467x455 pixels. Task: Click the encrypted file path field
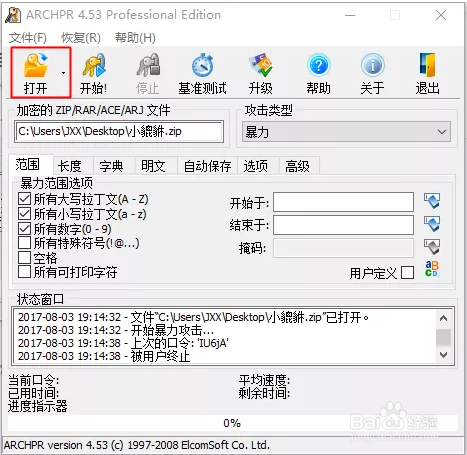click(x=119, y=132)
